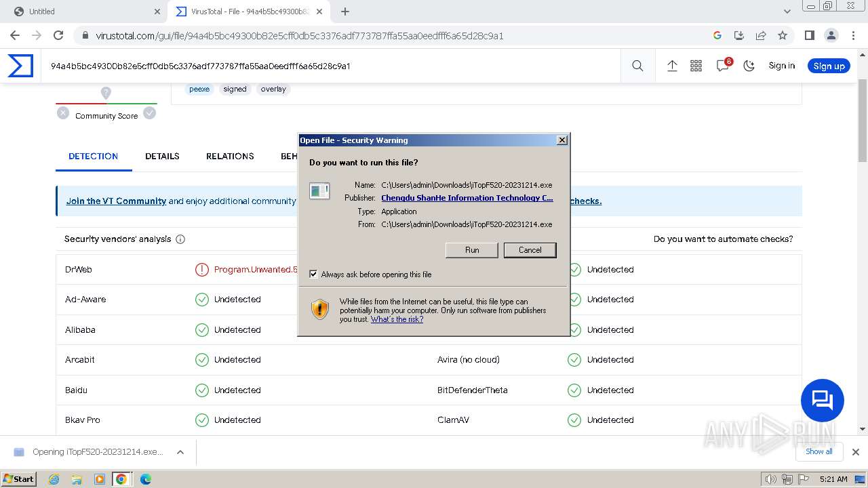Select the VirusTotal browser tab

pyautogui.click(x=248, y=12)
